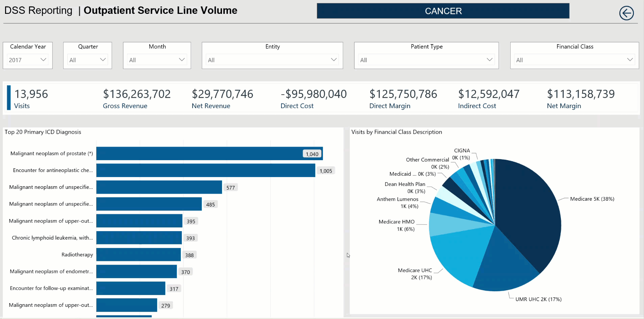644x319 pixels.
Task: Select the Malignant neoplasm of prostate bar
Action: 209,153
